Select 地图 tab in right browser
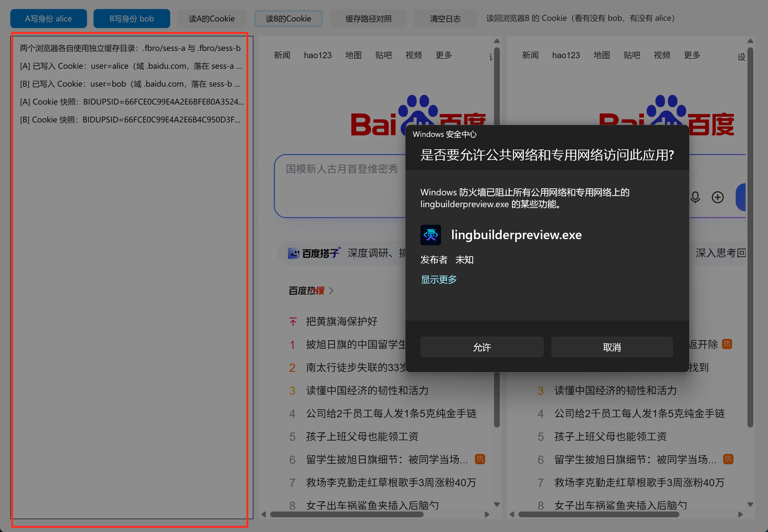Image resolution: width=768 pixels, height=532 pixels. [602, 55]
